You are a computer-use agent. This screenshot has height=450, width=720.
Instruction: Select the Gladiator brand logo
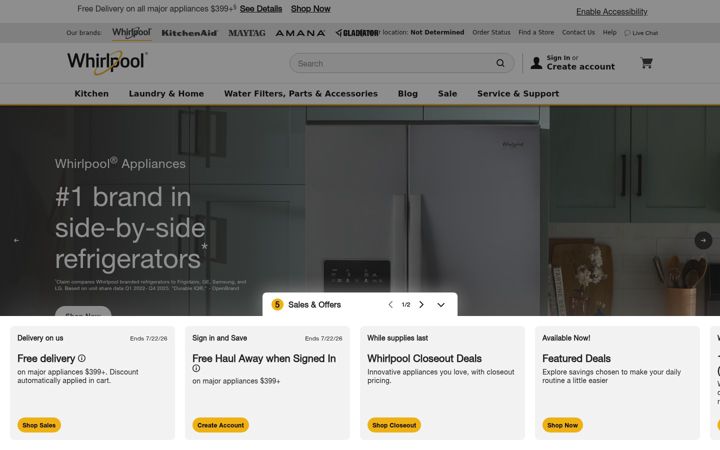pos(357,33)
